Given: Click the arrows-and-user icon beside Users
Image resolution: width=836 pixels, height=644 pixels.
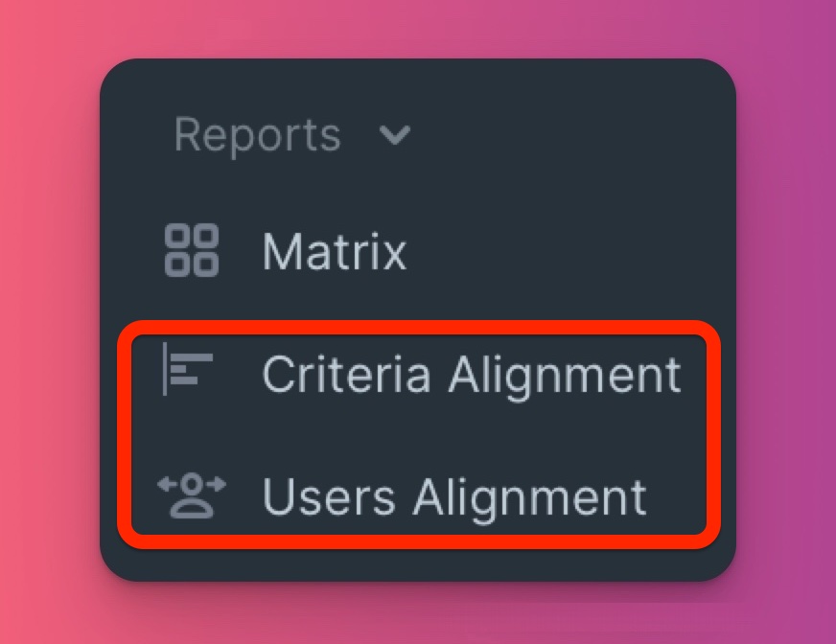Looking at the screenshot, I should tap(192, 495).
